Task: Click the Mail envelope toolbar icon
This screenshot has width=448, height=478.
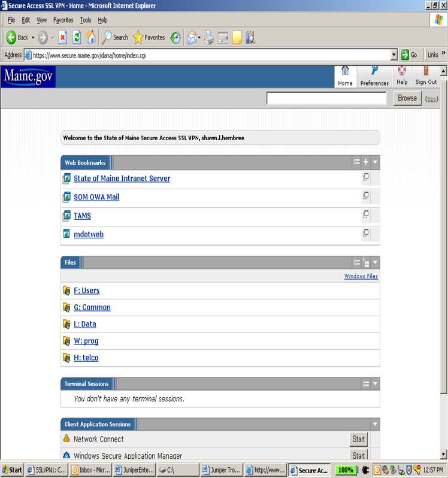Action: point(192,38)
